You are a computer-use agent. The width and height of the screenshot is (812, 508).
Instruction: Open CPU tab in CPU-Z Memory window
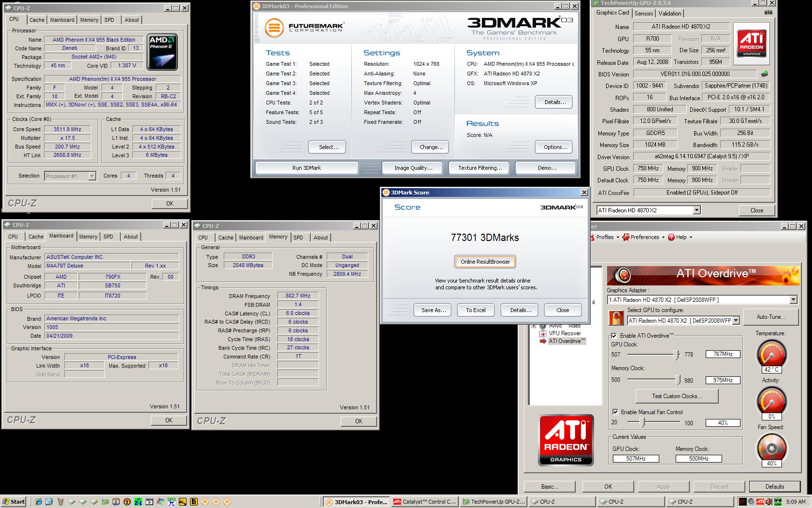(203, 238)
